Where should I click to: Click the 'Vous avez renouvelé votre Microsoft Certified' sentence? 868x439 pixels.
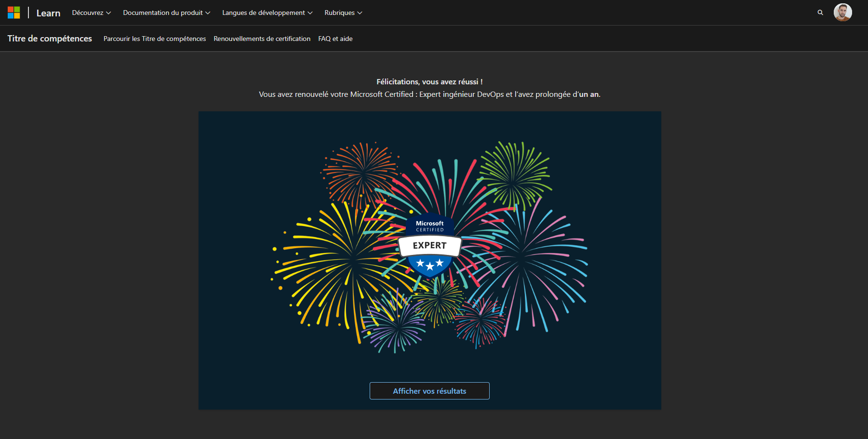[x=429, y=94]
